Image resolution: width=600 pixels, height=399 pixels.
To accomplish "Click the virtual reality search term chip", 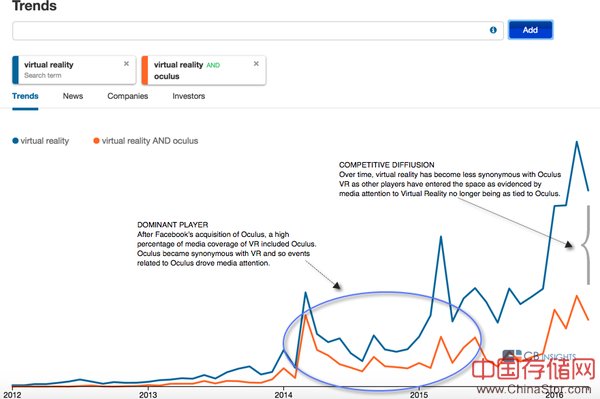I will [x=74, y=70].
